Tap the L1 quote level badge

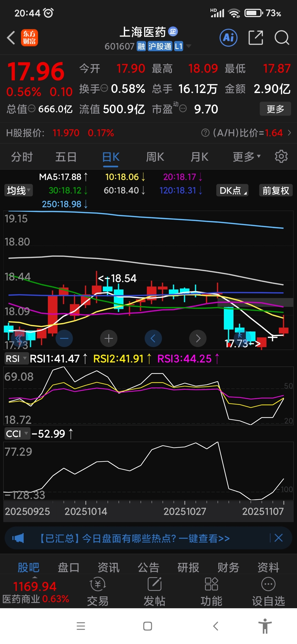click(179, 46)
